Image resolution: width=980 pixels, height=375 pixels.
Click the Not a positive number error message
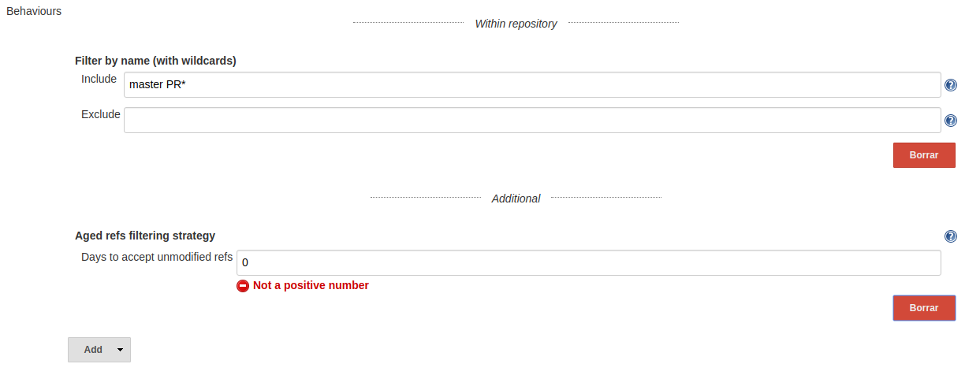point(311,285)
